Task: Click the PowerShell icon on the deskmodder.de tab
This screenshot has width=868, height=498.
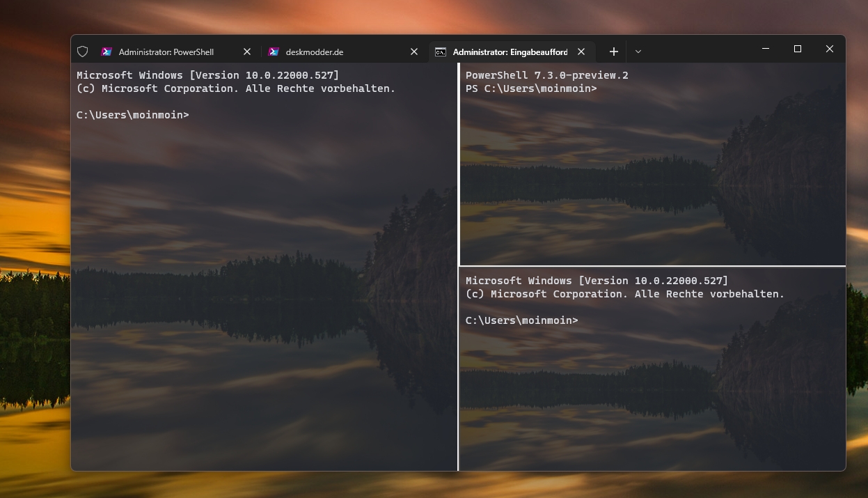Action: click(274, 52)
